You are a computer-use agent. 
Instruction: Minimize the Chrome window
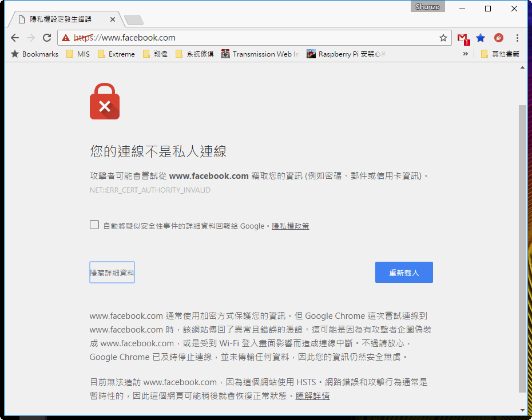tap(462, 9)
